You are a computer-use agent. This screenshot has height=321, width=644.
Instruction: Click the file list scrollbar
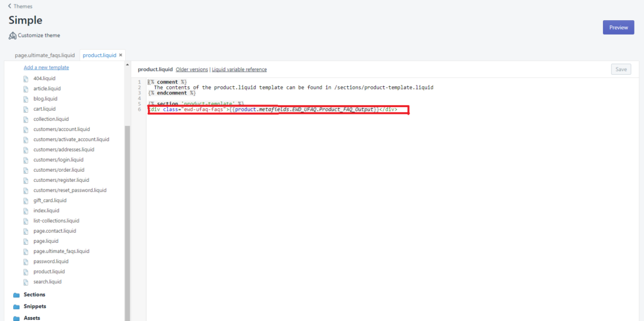(x=127, y=223)
